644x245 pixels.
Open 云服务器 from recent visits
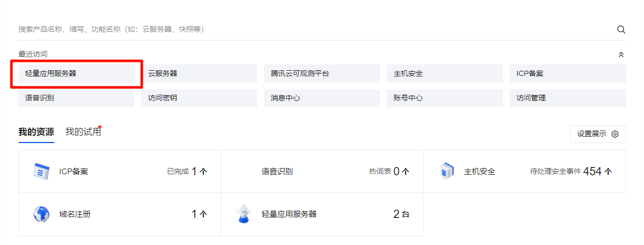[x=199, y=74]
